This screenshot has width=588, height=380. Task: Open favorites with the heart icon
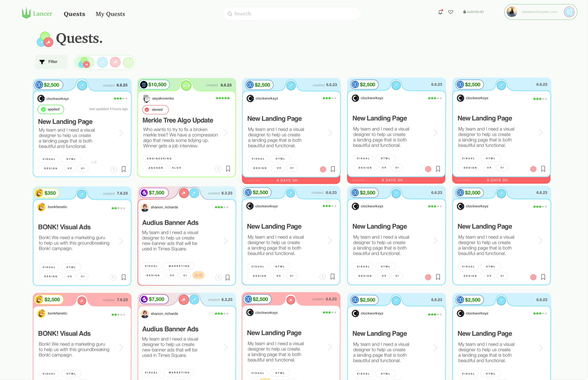(451, 12)
